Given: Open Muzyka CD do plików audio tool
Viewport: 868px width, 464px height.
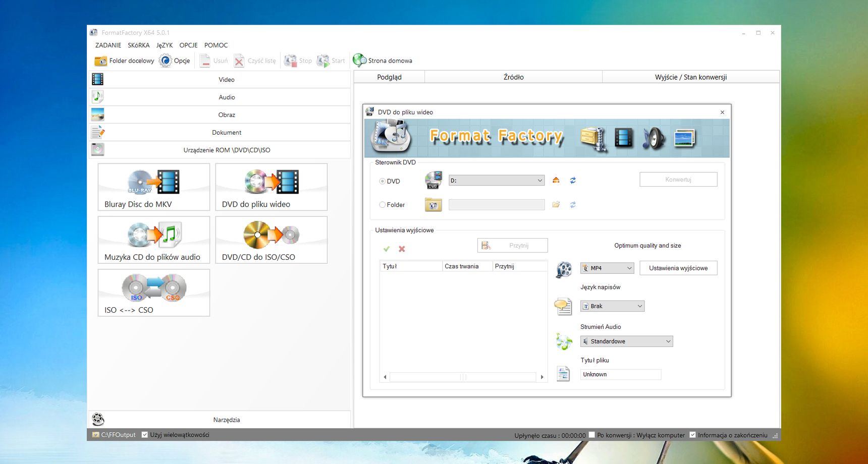Looking at the screenshot, I should point(154,240).
